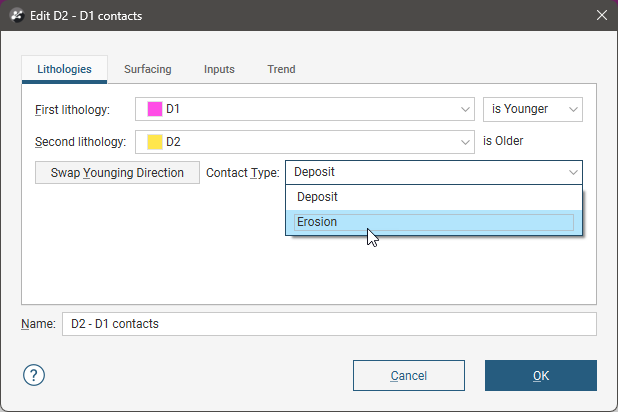
Task: Confirm changes with the OK button
Action: click(x=540, y=376)
